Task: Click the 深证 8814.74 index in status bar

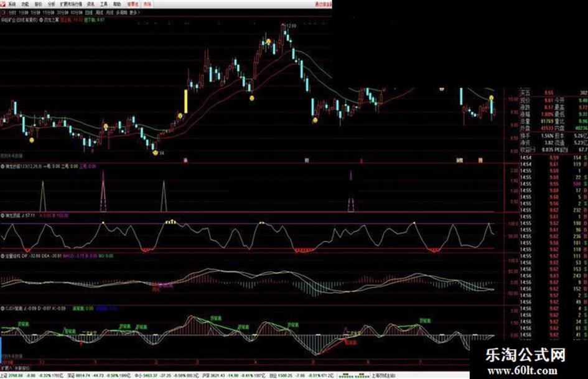Action: [x=78, y=375]
